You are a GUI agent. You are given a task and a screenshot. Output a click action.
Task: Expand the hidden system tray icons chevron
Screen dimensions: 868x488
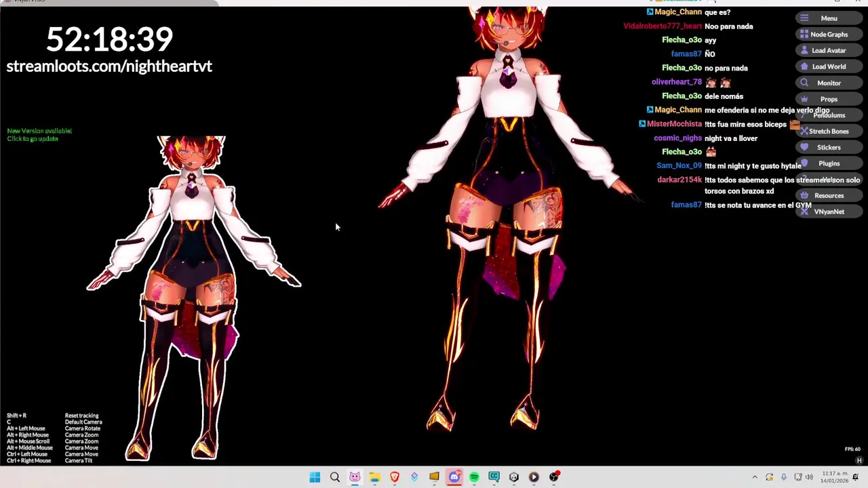pyautogui.click(x=755, y=477)
